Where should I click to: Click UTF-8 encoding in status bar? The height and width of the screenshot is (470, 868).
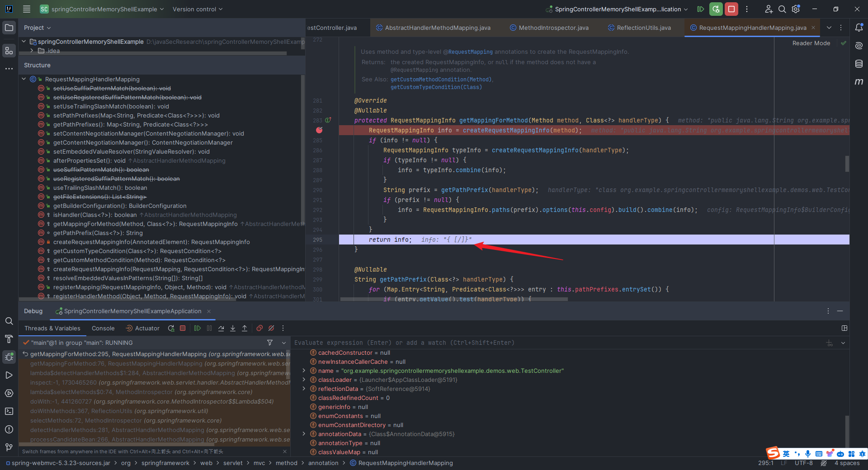point(804,463)
